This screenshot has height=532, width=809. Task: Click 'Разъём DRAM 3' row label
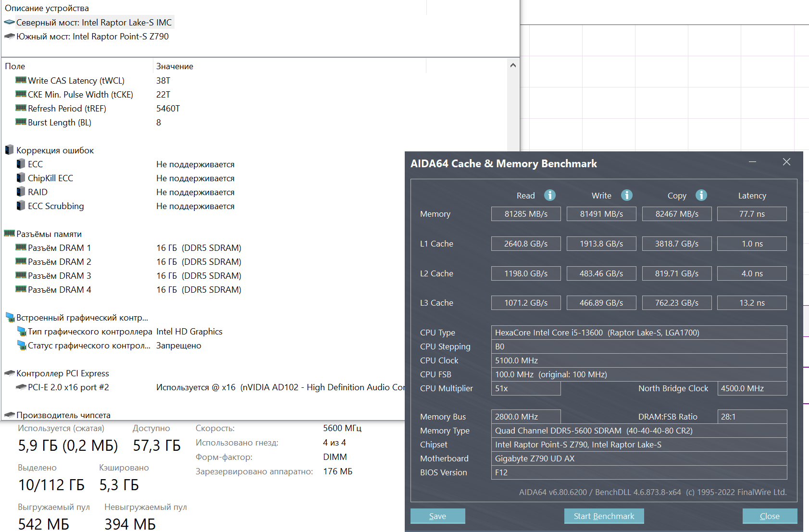click(59, 275)
